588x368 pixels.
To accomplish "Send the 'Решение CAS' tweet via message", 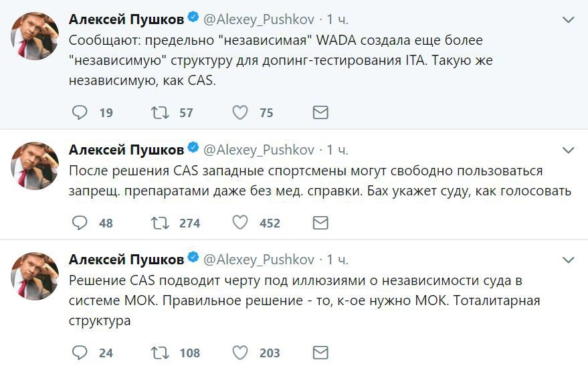I will coord(320,352).
